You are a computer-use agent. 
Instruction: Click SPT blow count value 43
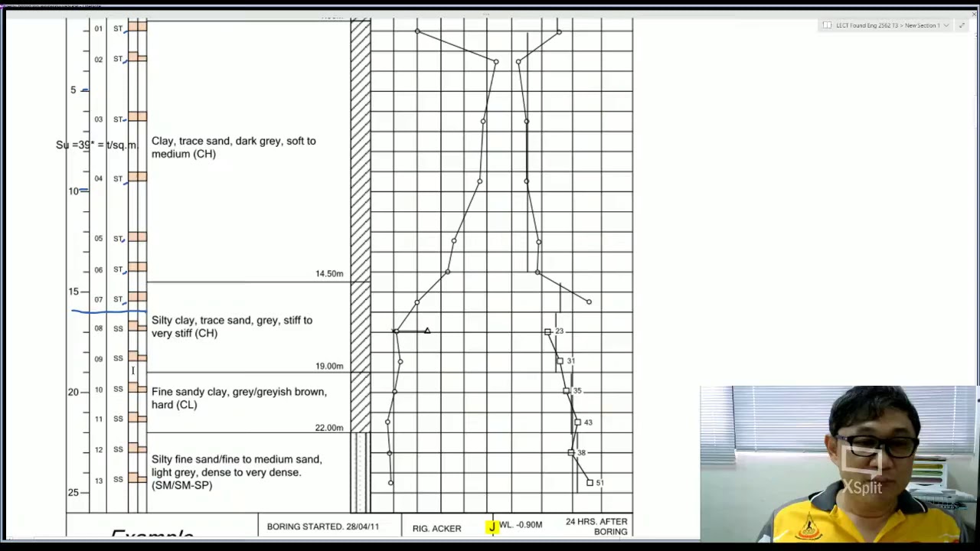point(588,422)
